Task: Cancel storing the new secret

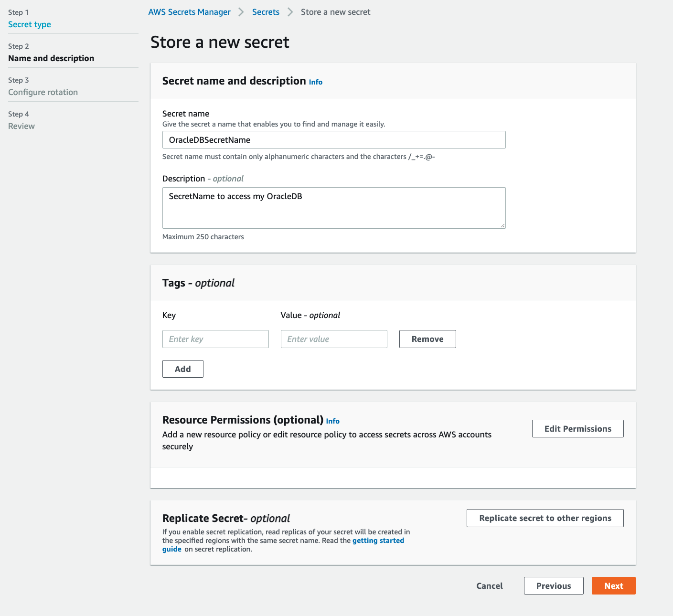Action: pos(490,586)
